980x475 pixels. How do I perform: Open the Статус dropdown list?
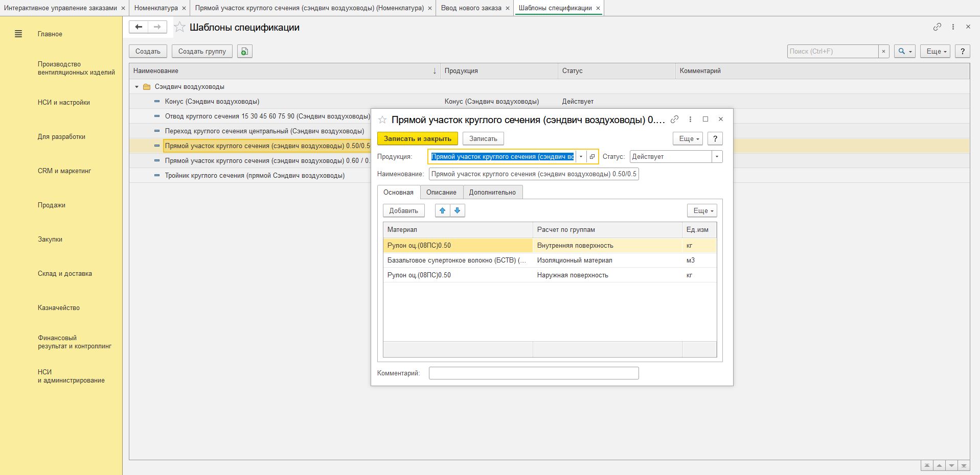tap(717, 157)
